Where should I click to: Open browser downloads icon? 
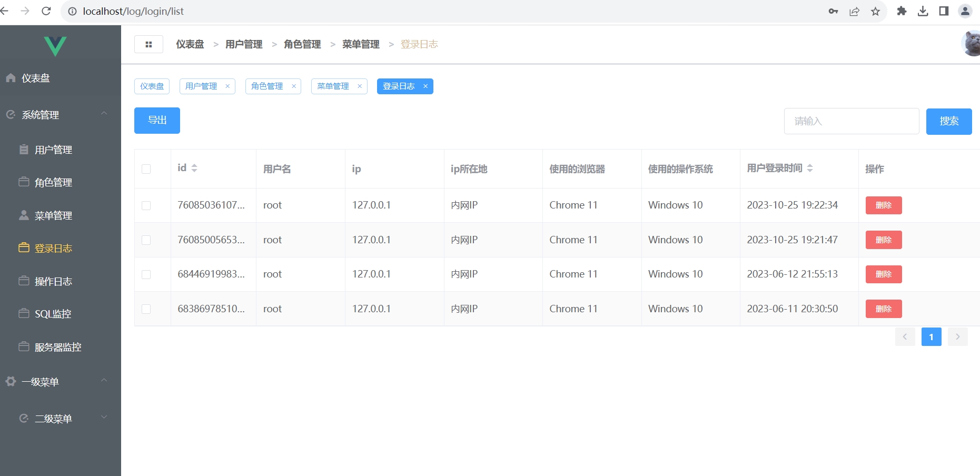923,11
